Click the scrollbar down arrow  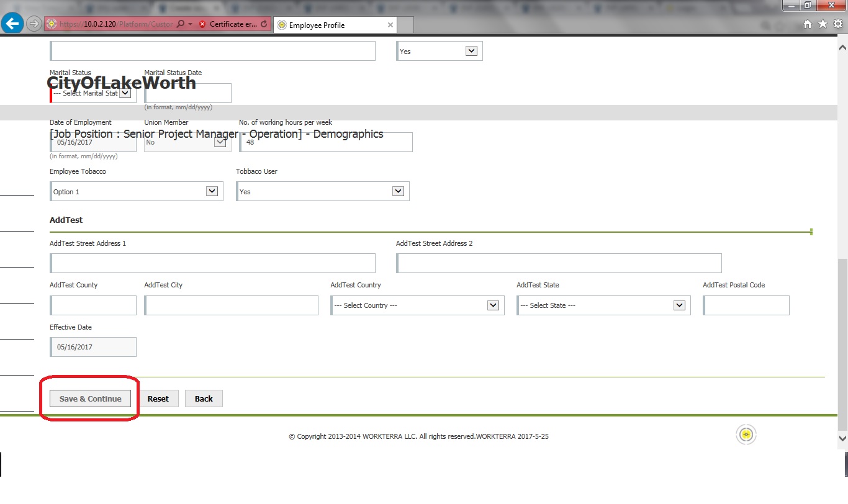click(842, 438)
